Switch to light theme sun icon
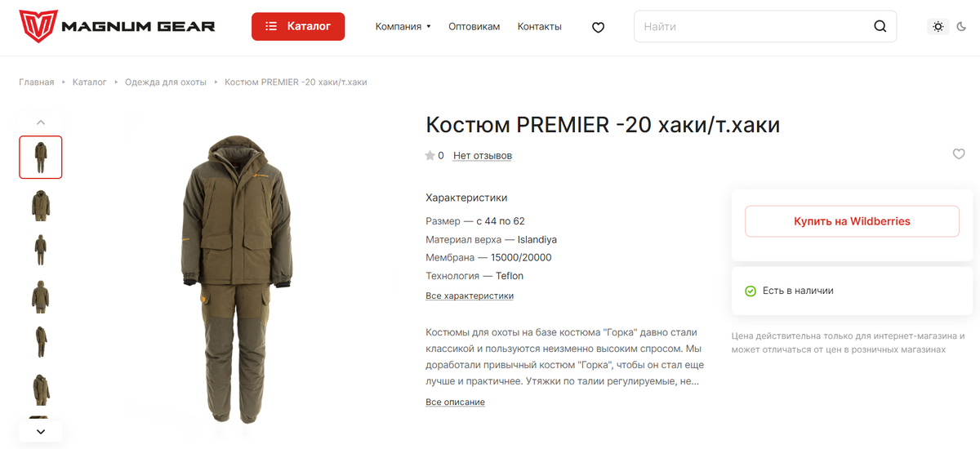Viewport: 980px width, 449px height. point(938,26)
